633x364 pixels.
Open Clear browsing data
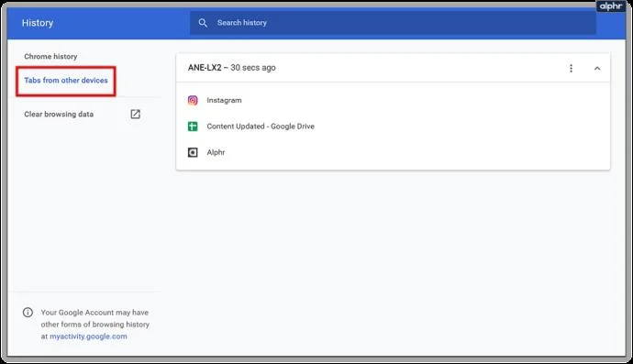[x=59, y=115]
